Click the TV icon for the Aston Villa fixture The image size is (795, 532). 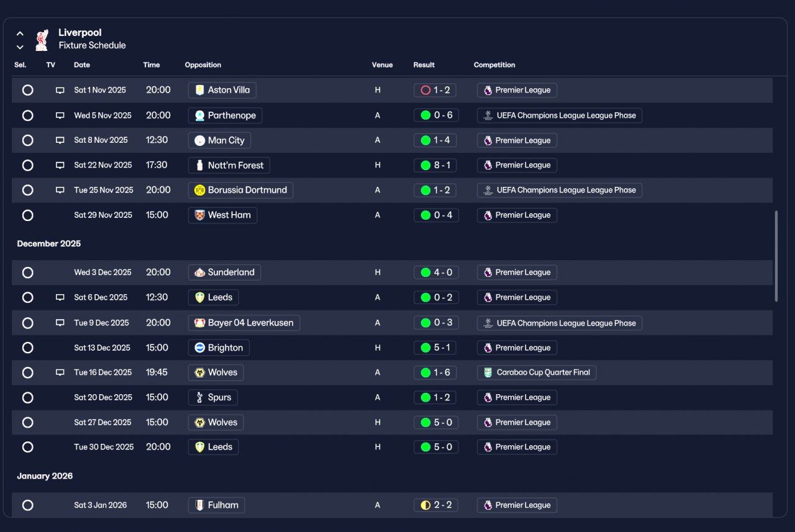[60, 90]
